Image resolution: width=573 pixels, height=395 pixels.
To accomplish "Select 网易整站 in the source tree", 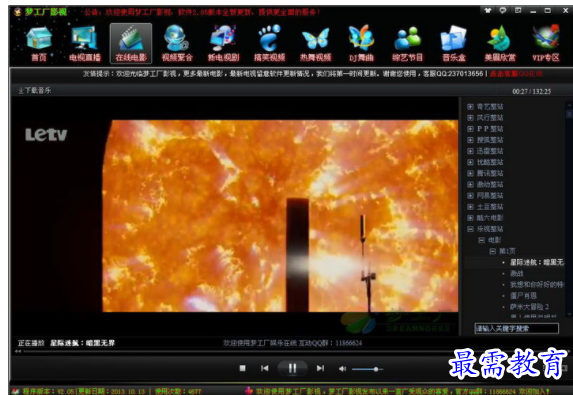I will click(x=490, y=195).
